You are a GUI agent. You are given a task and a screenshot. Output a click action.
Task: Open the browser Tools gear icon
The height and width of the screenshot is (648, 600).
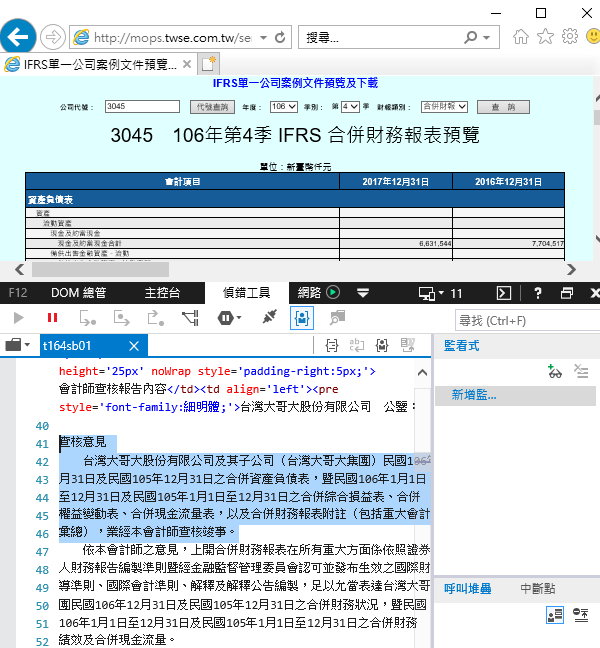click(570, 36)
